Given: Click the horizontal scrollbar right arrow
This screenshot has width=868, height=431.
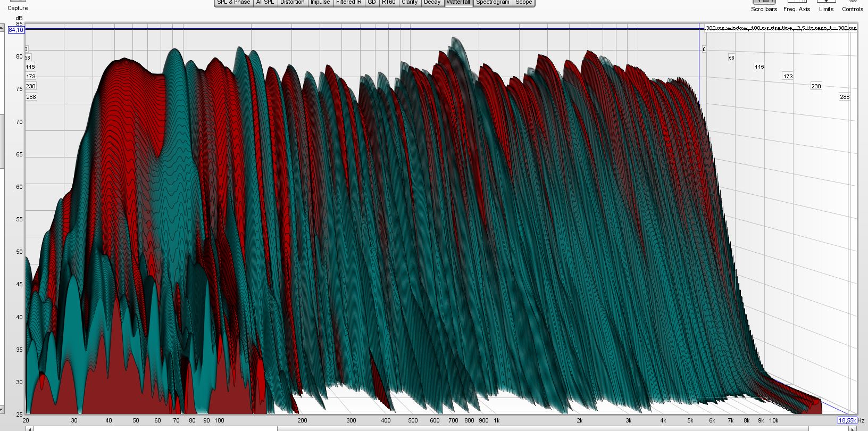Looking at the screenshot, I should [x=853, y=428].
